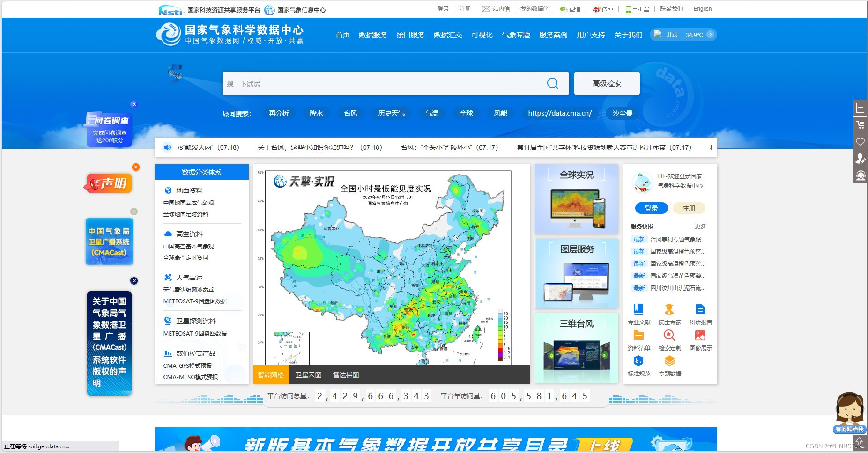Viewport: 868px width, 453px height.
Task: Open the 数据服务 navigation menu
Action: tap(373, 35)
